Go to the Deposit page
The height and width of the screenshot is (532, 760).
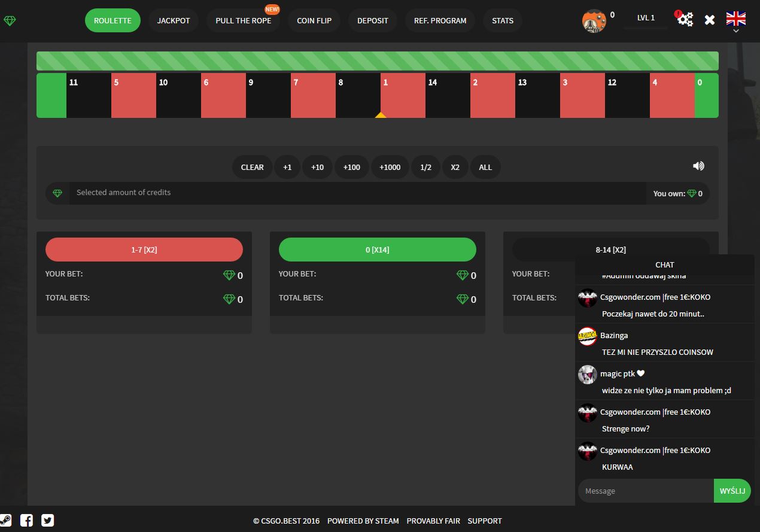pyautogui.click(x=373, y=20)
